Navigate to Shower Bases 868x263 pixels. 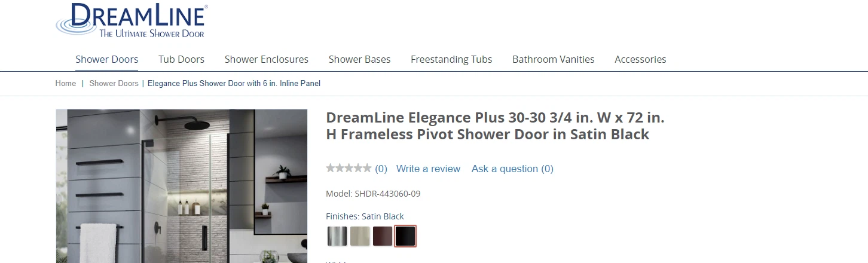pos(359,59)
